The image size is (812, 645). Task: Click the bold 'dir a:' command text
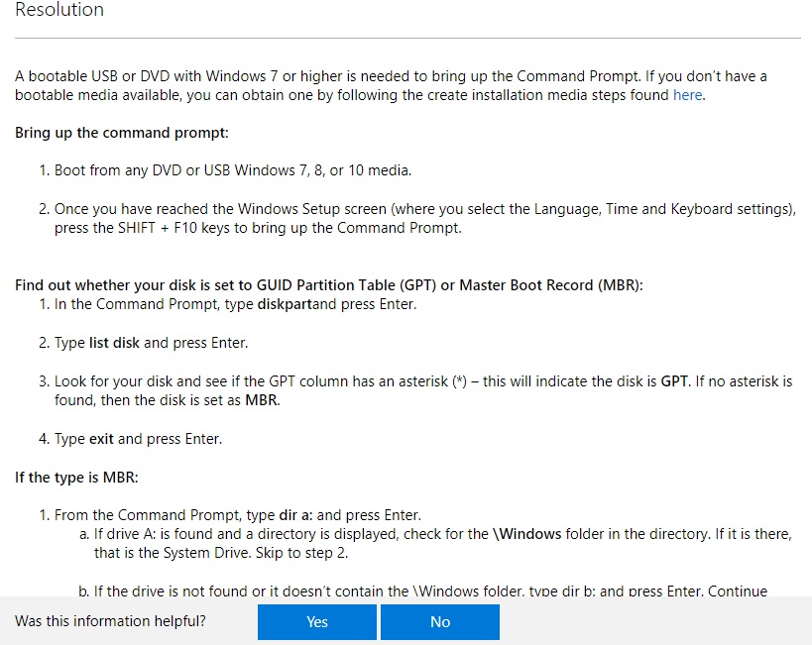[295, 515]
